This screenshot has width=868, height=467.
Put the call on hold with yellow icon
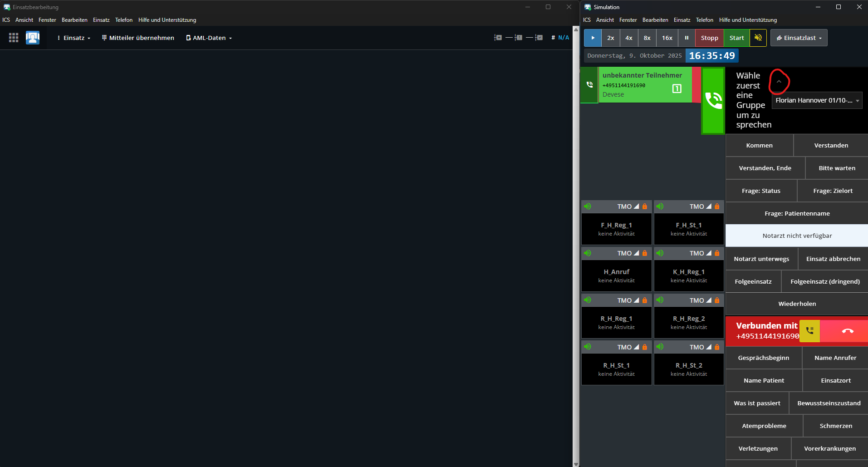809,331
